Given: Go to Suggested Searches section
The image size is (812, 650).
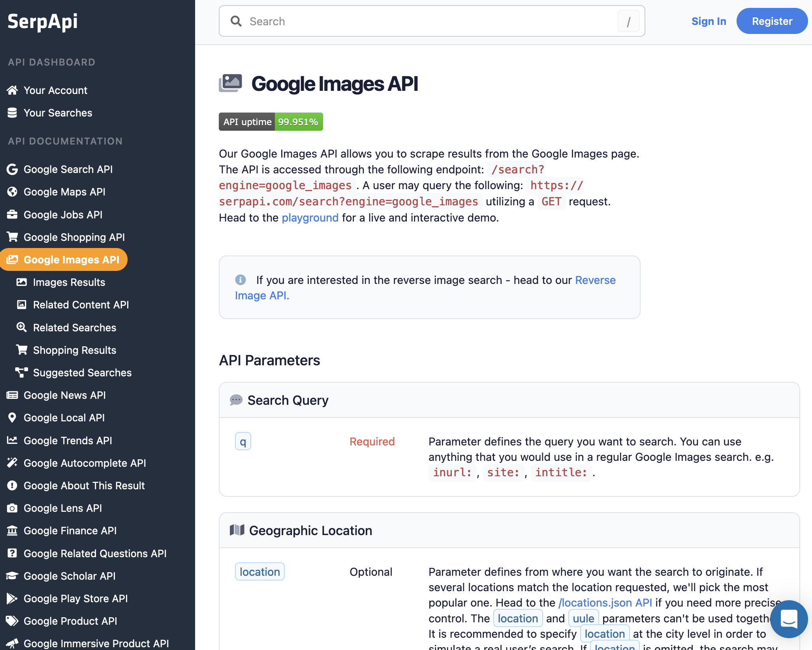Looking at the screenshot, I should (x=82, y=373).
